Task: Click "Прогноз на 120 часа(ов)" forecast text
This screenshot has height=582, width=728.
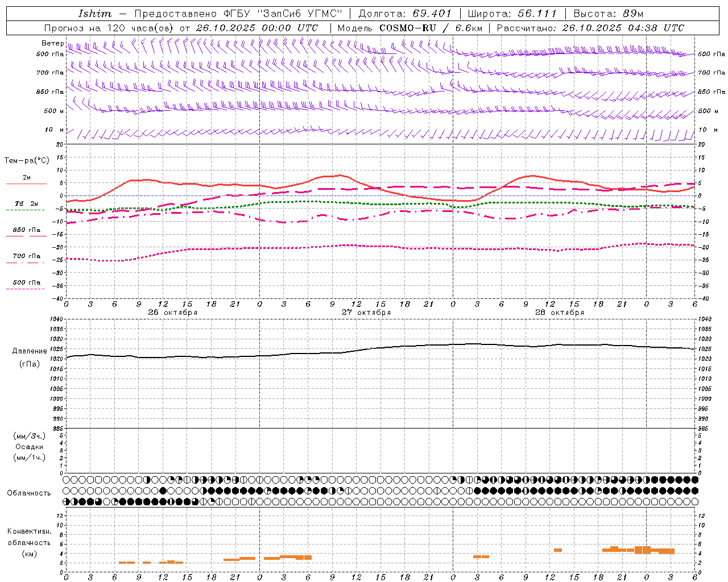Action: 110,28
